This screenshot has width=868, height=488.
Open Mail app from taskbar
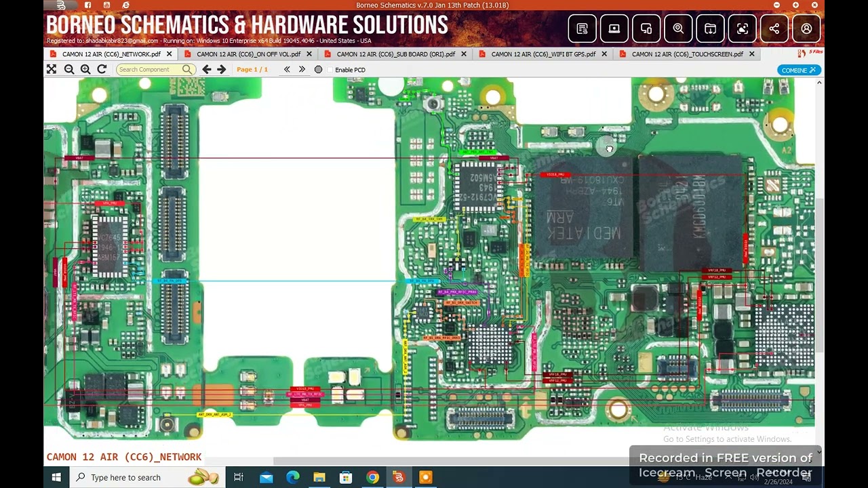266,477
